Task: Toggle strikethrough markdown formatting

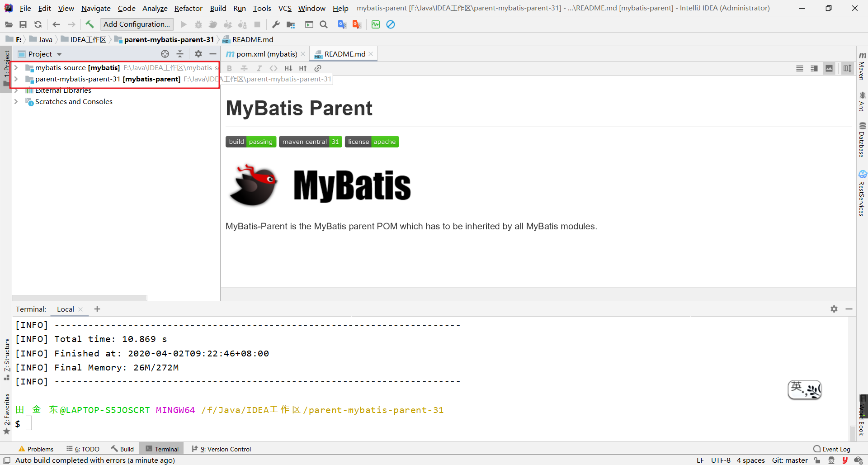Action: [244, 68]
